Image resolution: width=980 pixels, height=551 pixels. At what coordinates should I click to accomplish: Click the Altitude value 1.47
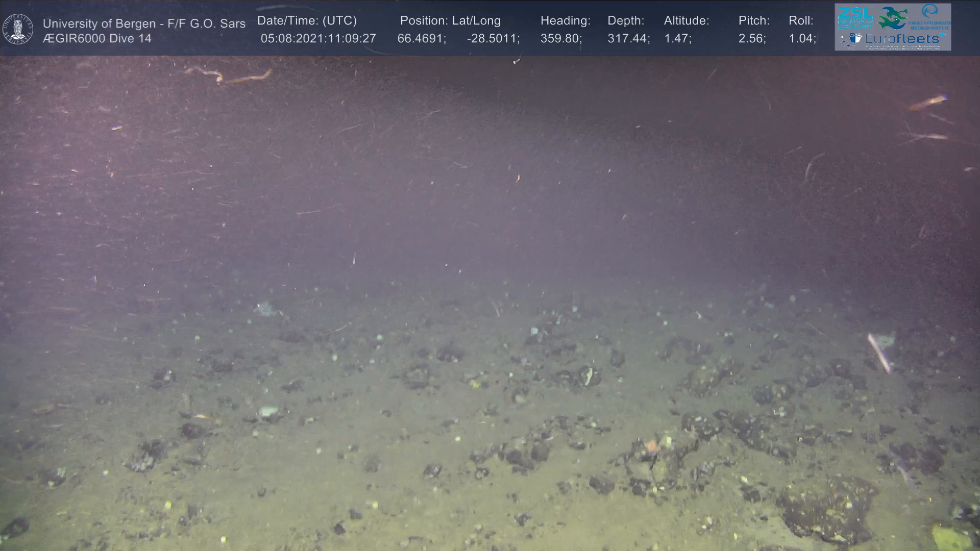[677, 39]
